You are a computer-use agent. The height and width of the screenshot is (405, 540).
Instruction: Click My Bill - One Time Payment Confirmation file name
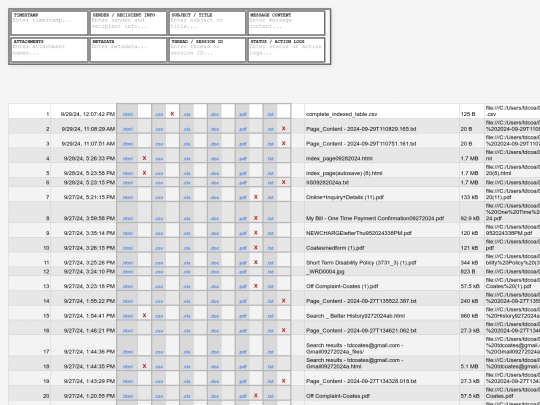pos(375,218)
